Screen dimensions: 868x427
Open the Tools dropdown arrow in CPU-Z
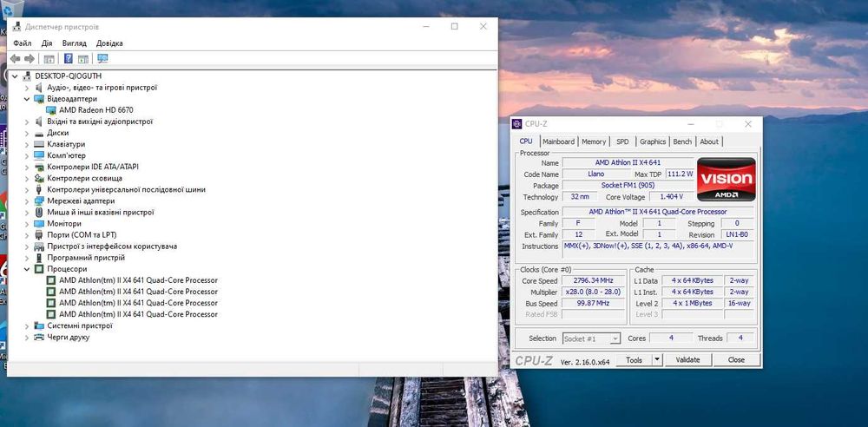[656, 360]
